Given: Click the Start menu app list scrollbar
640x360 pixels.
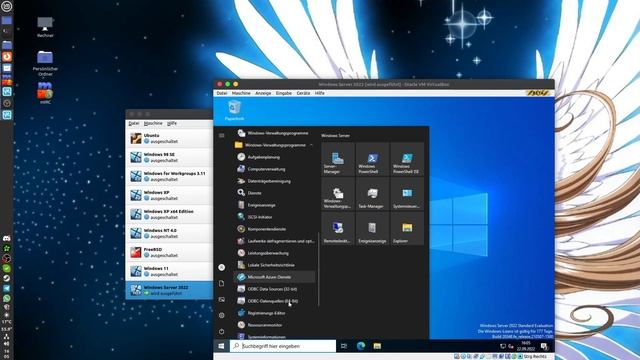Looking at the screenshot, I should pos(318,269).
